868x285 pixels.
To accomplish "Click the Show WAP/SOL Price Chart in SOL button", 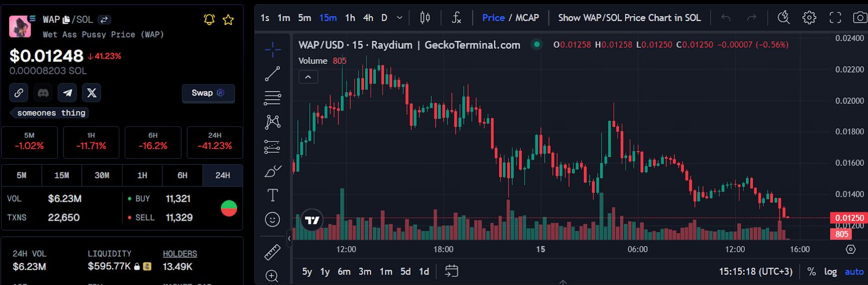I will pyautogui.click(x=629, y=18).
